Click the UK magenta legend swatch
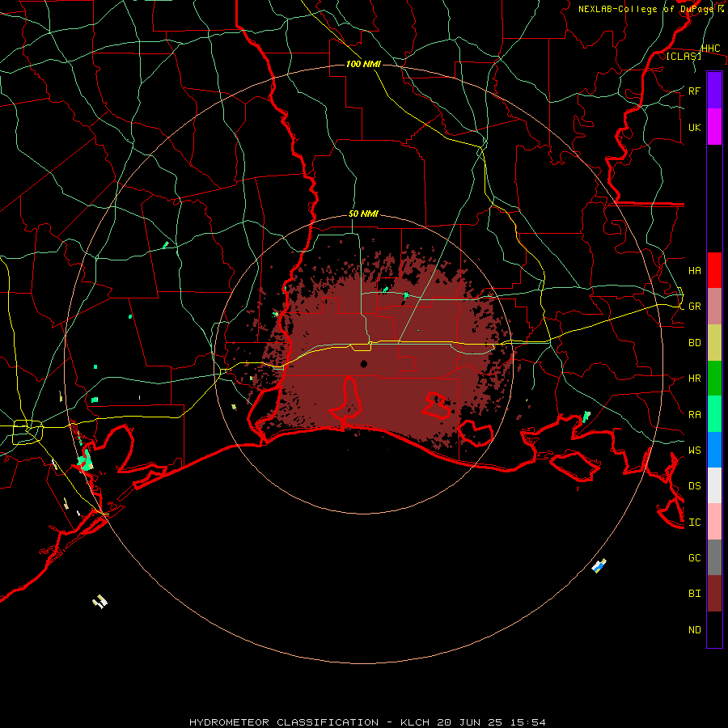 pyautogui.click(x=714, y=127)
